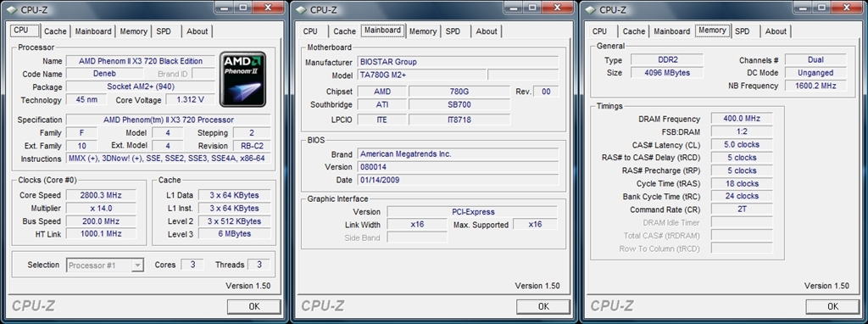Click the TA780G M2+ model field

point(421,75)
